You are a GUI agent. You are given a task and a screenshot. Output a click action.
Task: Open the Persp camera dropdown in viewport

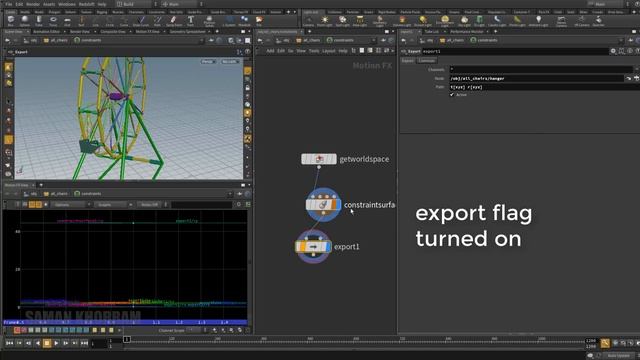coord(209,62)
